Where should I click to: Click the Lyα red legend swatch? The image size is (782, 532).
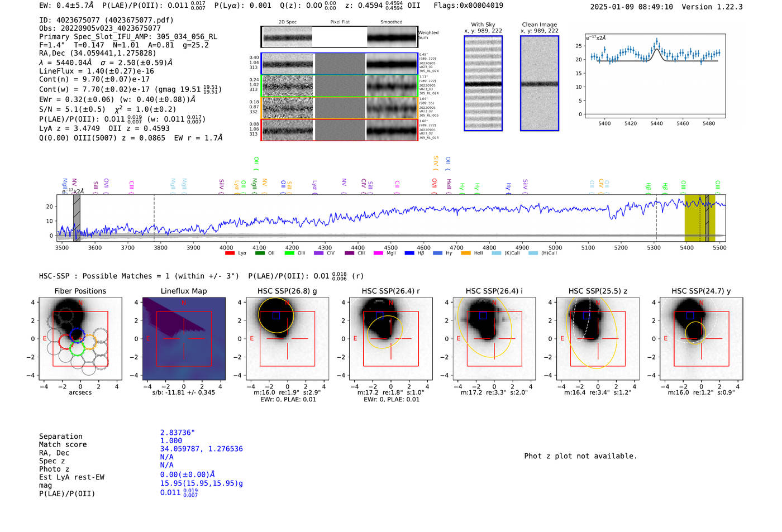[230, 253]
